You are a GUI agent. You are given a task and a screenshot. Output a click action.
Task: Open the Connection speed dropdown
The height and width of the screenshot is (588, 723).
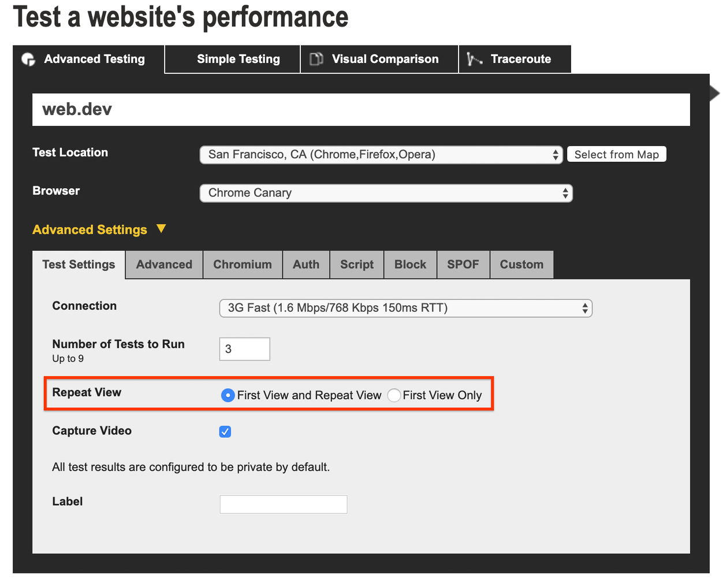[x=405, y=308]
